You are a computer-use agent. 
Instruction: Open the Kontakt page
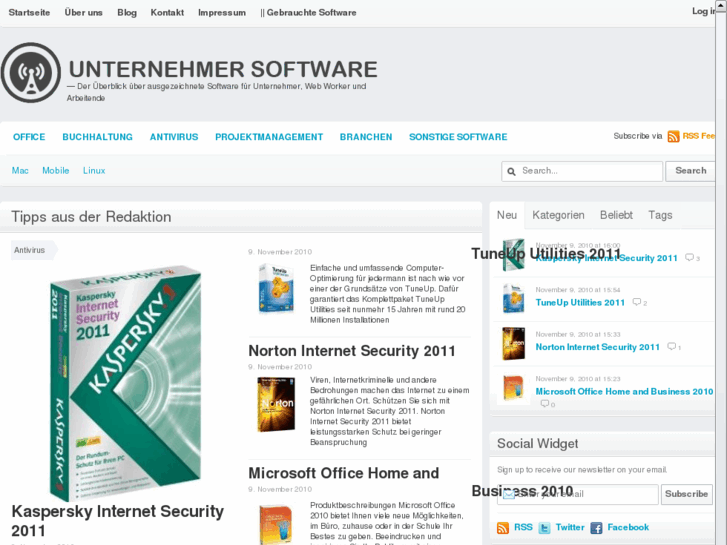[x=167, y=13]
